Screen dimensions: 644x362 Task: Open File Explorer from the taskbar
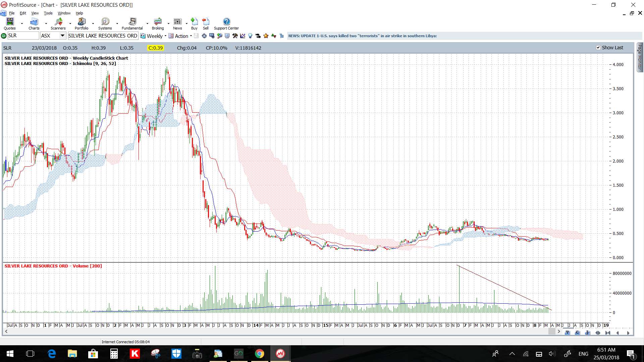(72, 354)
